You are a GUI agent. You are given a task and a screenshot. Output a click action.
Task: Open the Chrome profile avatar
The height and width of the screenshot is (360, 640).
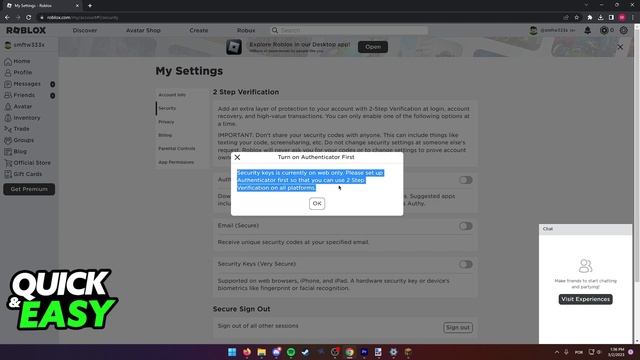622,18
